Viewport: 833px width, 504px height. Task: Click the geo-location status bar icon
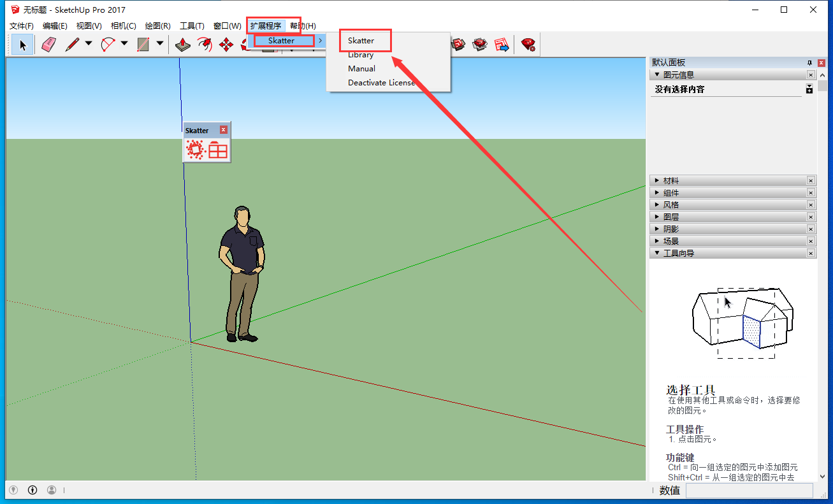click(x=13, y=490)
